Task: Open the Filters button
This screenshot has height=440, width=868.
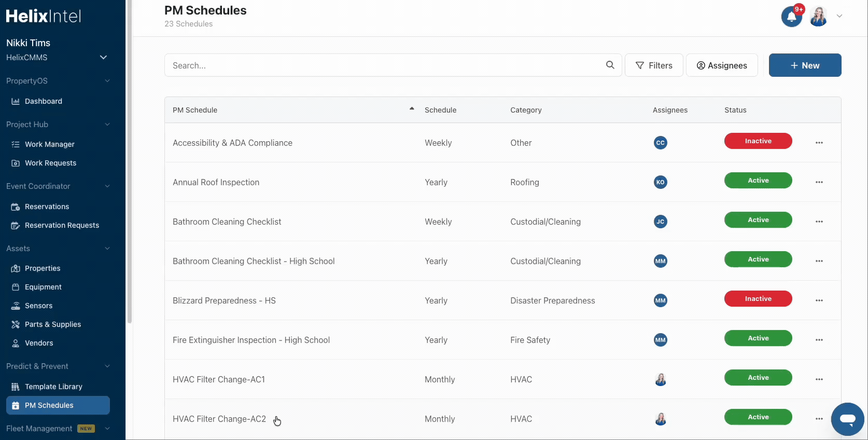Action: [x=654, y=65]
